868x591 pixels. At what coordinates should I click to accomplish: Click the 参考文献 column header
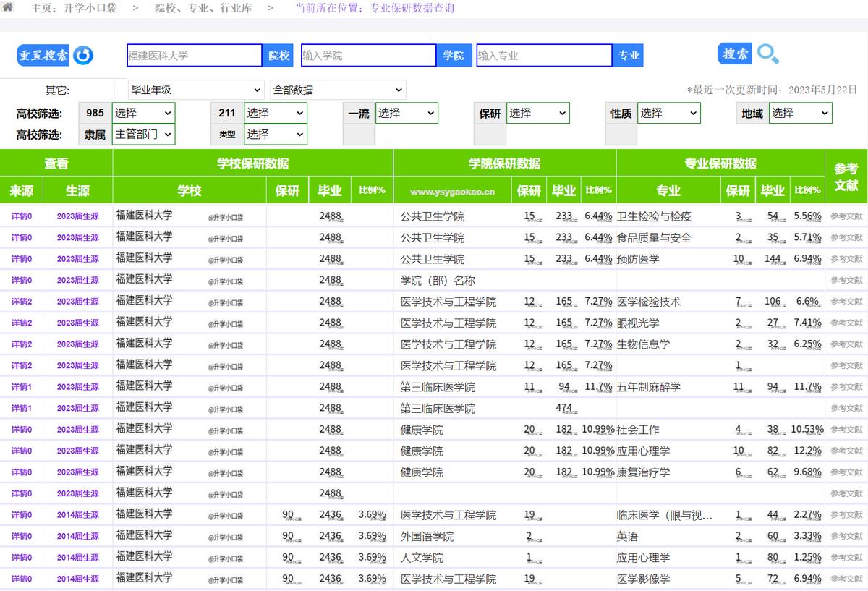coord(846,177)
